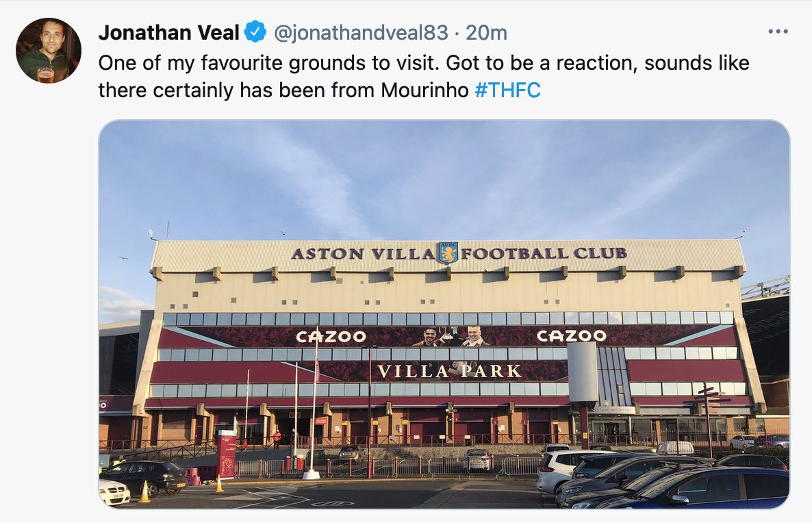Open Jonathan Veal's profile avatar
Viewport: 812px width, 523px height.
49,51
